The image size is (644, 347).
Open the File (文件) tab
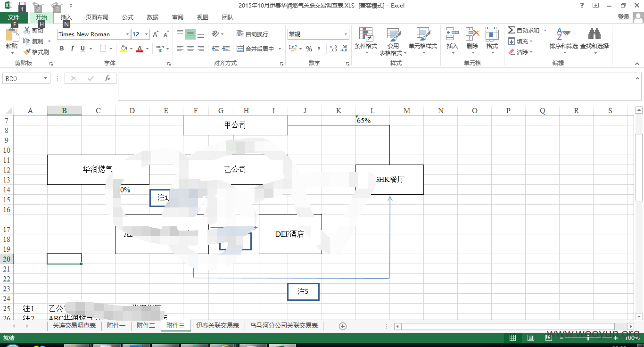click(14, 17)
